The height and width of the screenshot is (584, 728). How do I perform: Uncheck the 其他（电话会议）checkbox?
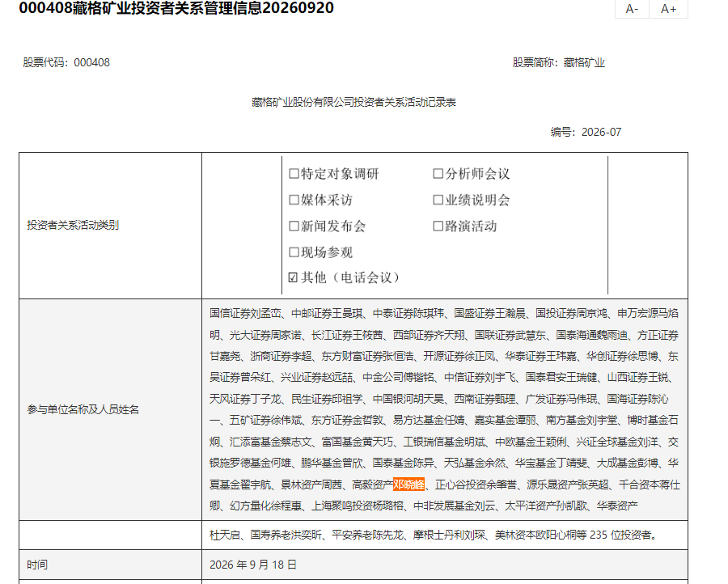coord(293,277)
